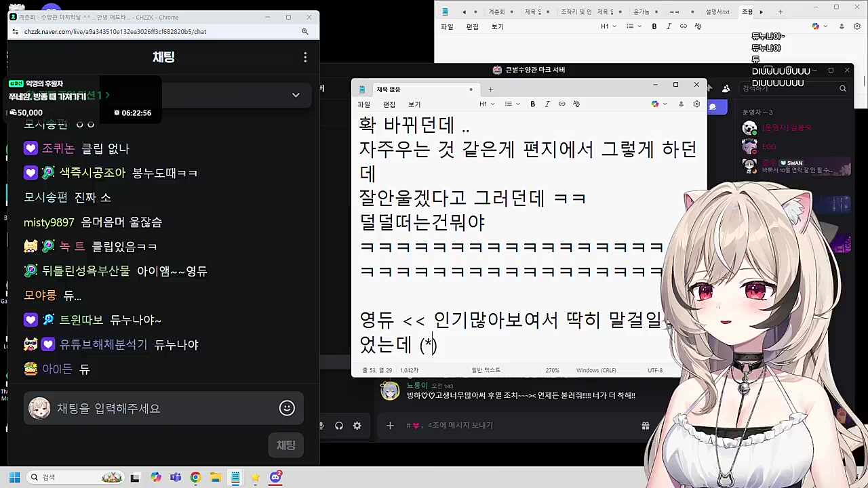Apply italic formatting in the Notepad toolbar
The height and width of the screenshot is (488, 868).
click(547, 104)
